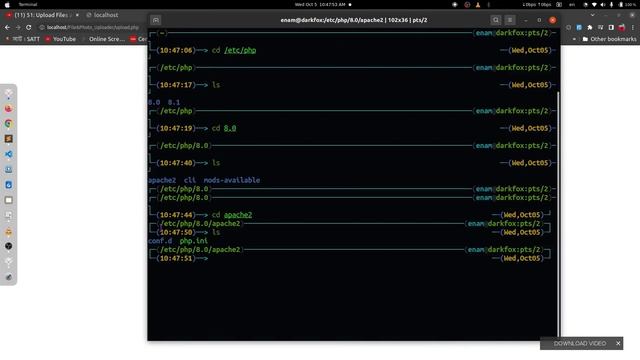Click the network speed indicator in top bar
Image resolution: width=640 pixels, height=360 pixels.
[x=536, y=4]
